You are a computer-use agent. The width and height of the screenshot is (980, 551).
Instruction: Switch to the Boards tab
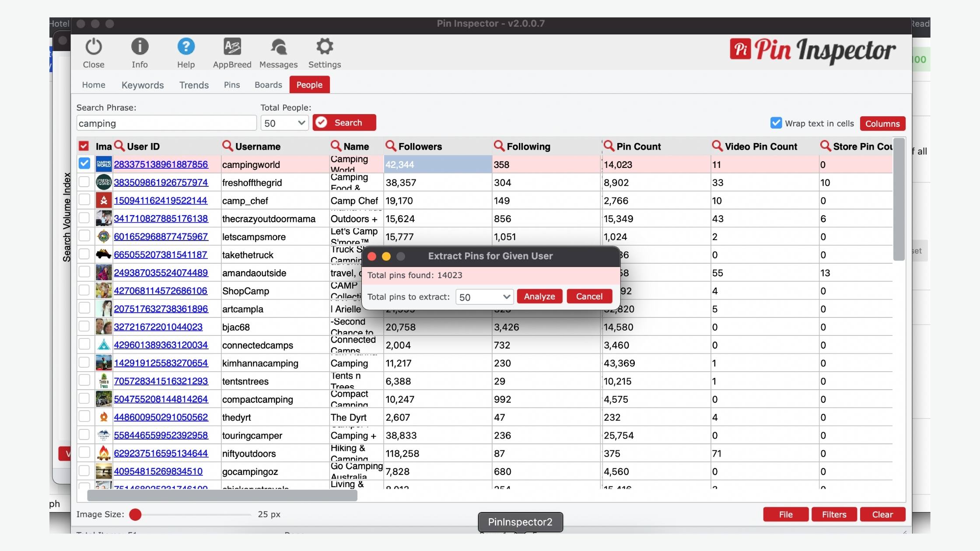(268, 84)
